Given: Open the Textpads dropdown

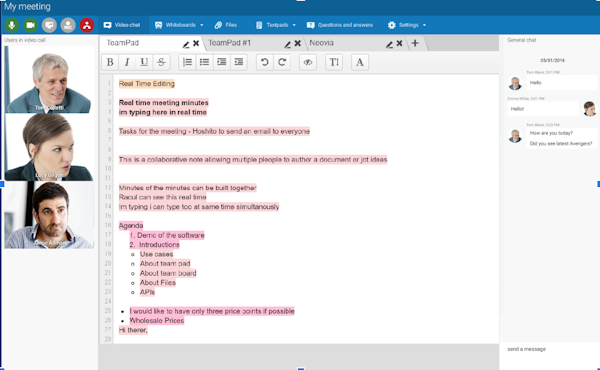Looking at the screenshot, I should click(x=276, y=25).
